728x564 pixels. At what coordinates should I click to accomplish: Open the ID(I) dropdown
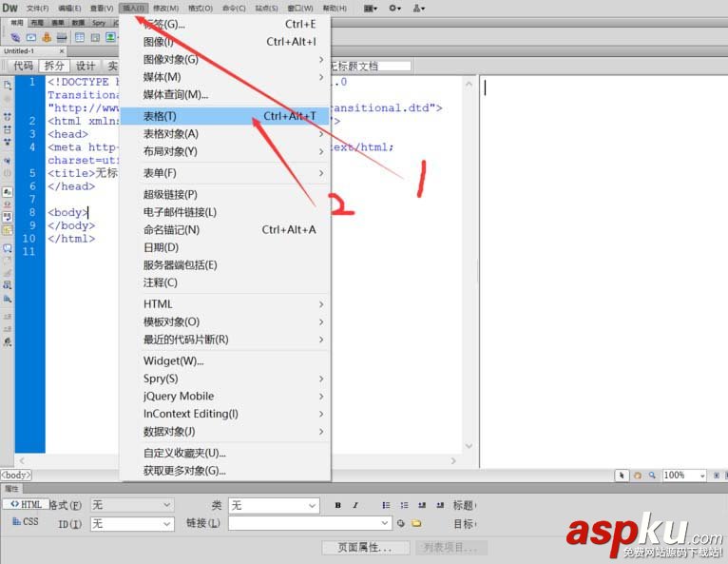tap(132, 524)
